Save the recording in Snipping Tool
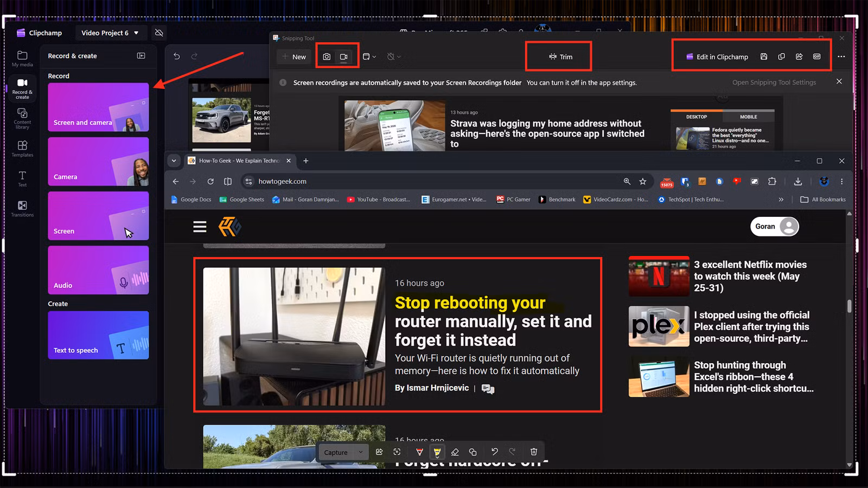Screen dimensions: 868x488 tap(764, 56)
